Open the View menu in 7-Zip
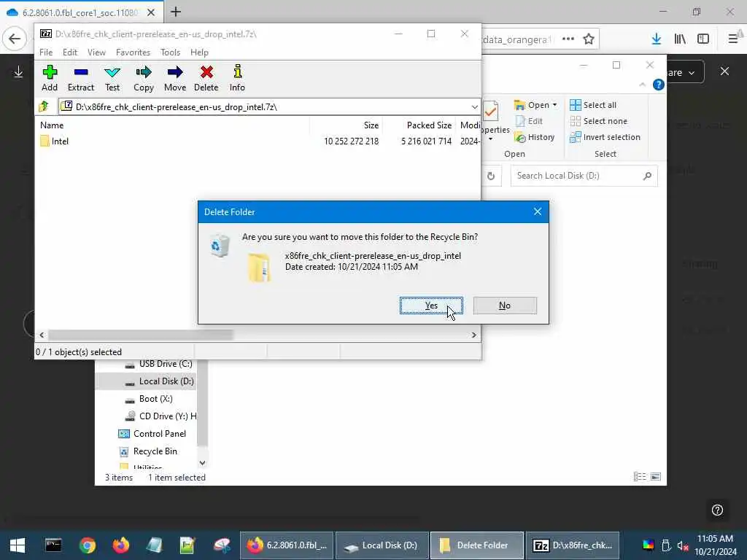 point(96,52)
